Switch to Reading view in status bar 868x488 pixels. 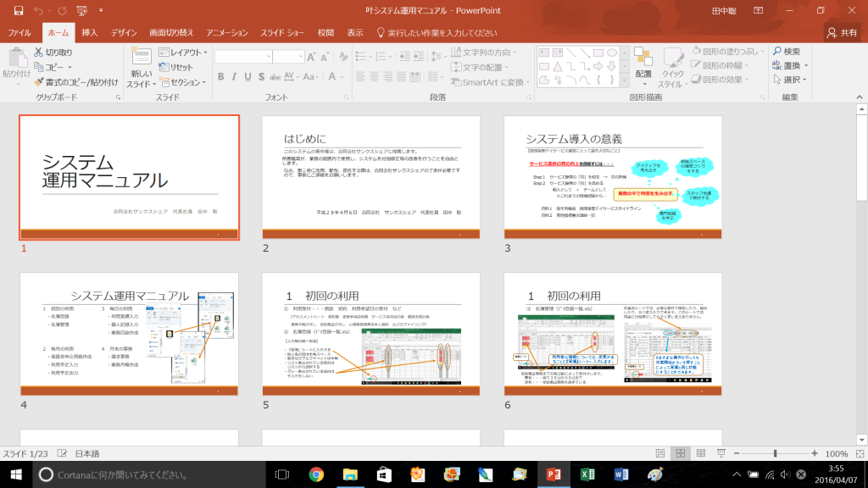(x=701, y=453)
